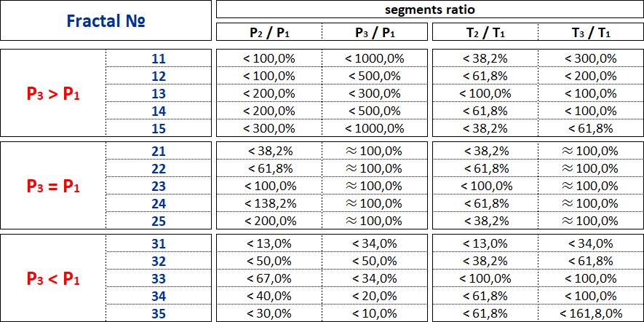Select fractal number 11 cell
The height and width of the screenshot is (322, 644).
(x=159, y=58)
